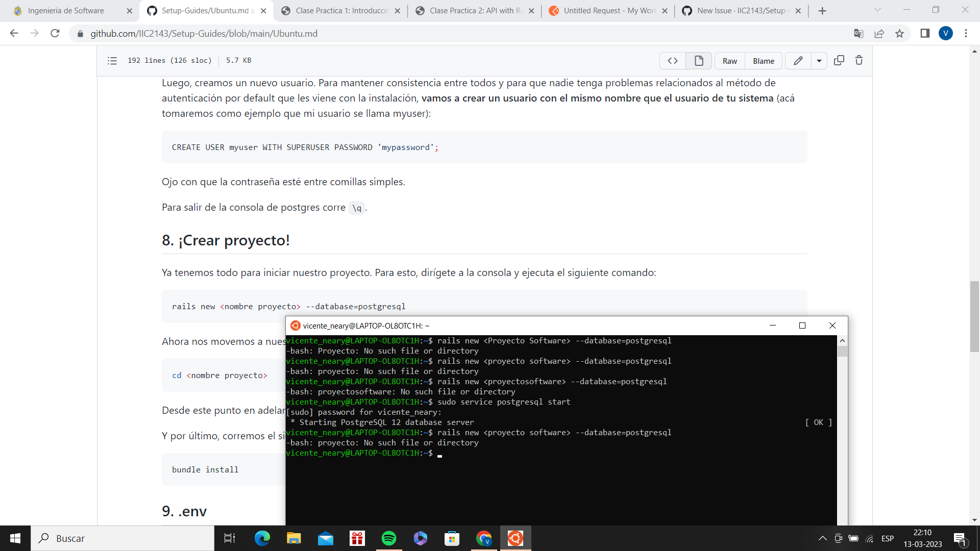Open the Clase Practica 2 API tab
This screenshot has width=980, height=551.
point(470,10)
